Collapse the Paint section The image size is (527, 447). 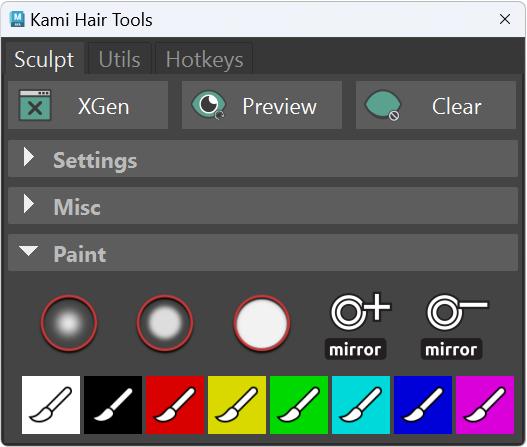(x=263, y=253)
